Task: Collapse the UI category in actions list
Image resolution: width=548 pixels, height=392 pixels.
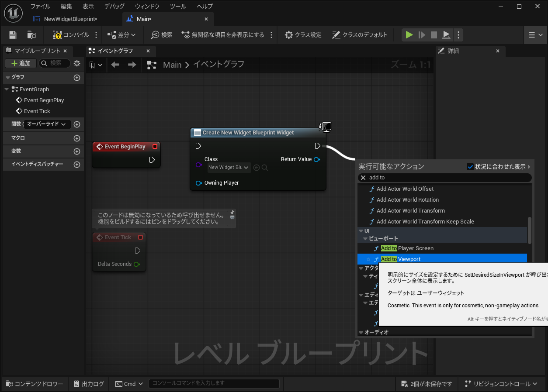Action: (361, 231)
